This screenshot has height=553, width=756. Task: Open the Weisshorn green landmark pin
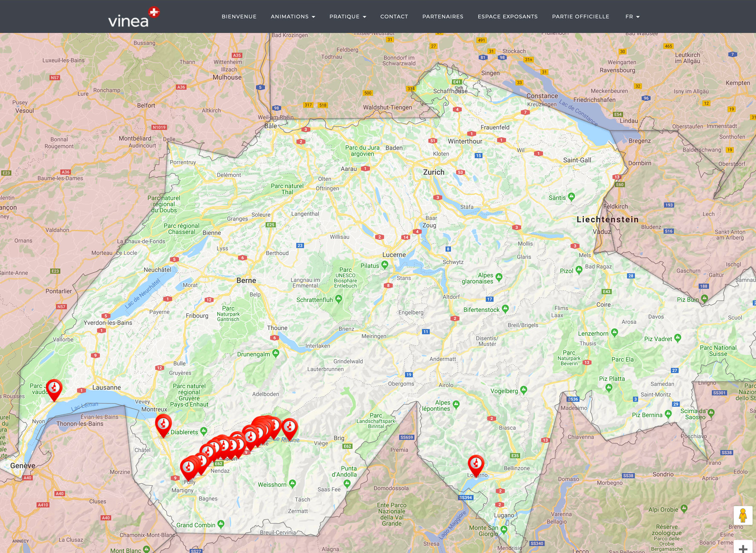(292, 483)
